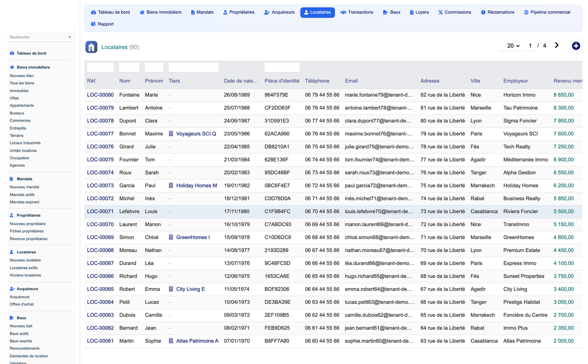Image resolution: width=588 pixels, height=364 pixels.
Task: Click the Voyageurs SCI company icon
Action: [x=171, y=134]
